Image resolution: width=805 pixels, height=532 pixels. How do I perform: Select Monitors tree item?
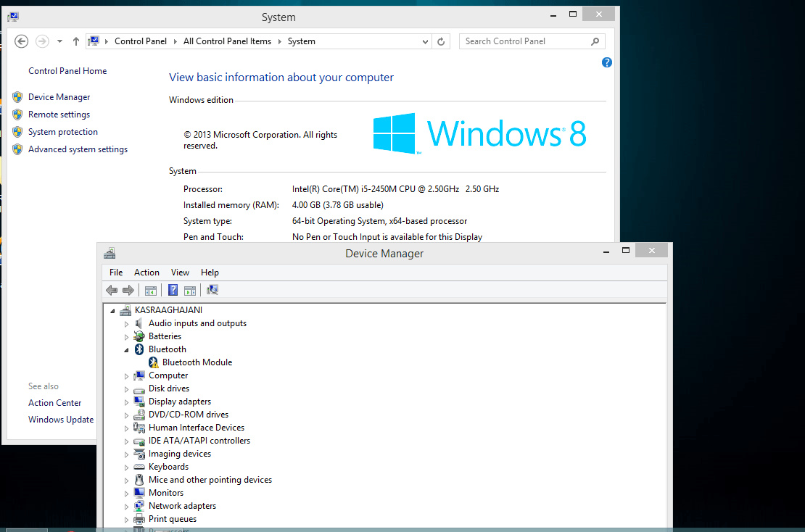point(166,492)
